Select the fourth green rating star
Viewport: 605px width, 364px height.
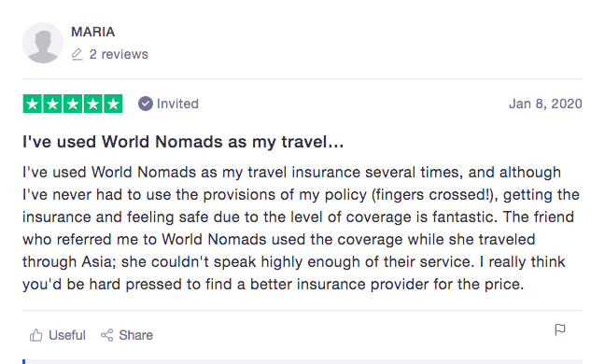coord(92,104)
